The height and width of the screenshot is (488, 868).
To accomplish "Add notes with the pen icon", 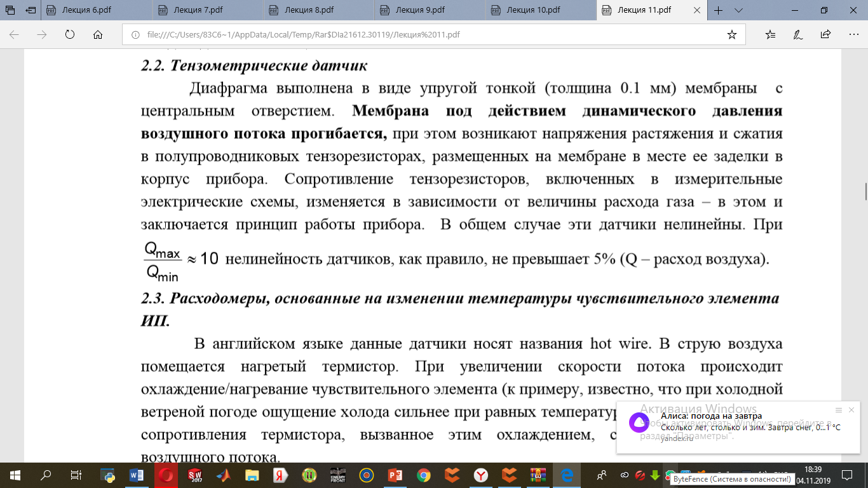I will coord(798,34).
